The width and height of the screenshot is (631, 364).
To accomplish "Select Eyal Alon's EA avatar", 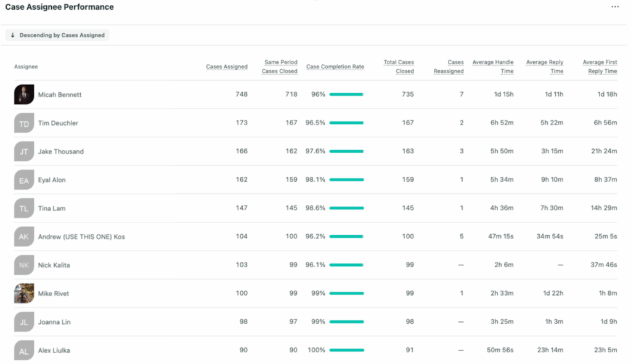I will pos(23,180).
